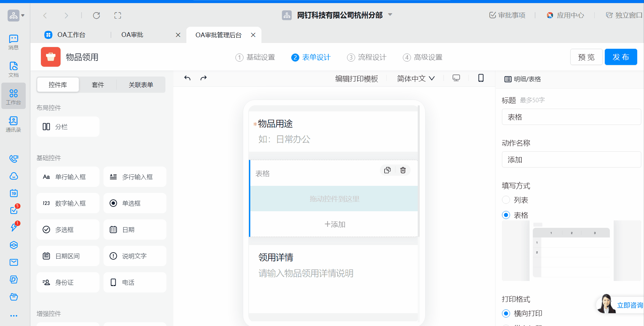This screenshot has width=644, height=326.
Task: Select the 列表 fill method radio
Action: (506, 200)
